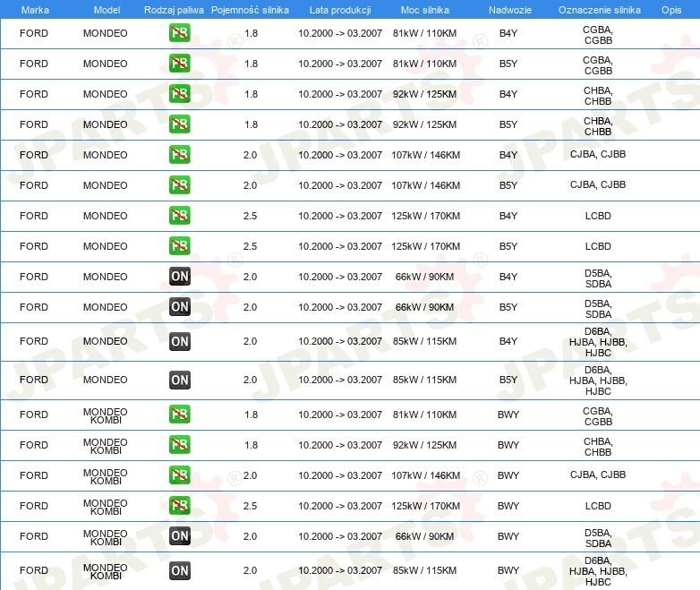Click 2.5 engine capacity in Mondeo Kombi row
This screenshot has width=700, height=590.
250,506
